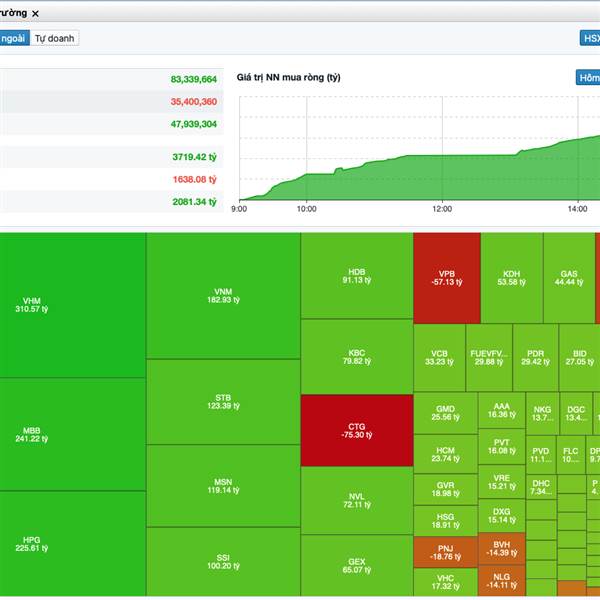Screen dimensions: 600x600
Task: Click the VRE 15.21 tỷ tile
Action: pyautogui.click(x=502, y=482)
